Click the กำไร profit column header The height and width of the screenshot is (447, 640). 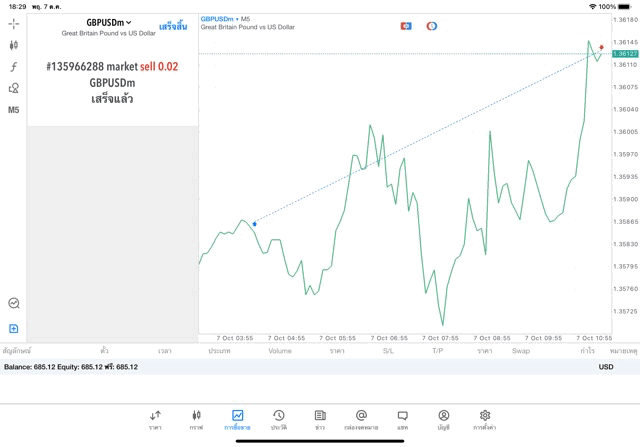[588, 351]
